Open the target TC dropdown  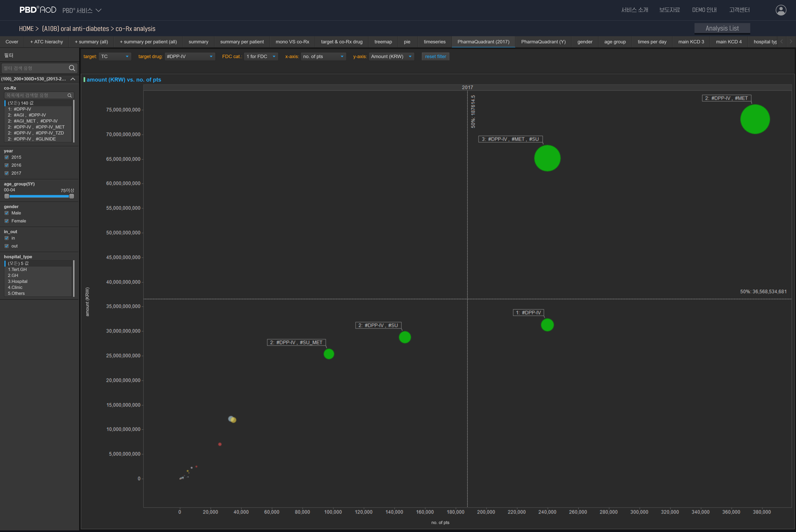[x=115, y=56]
